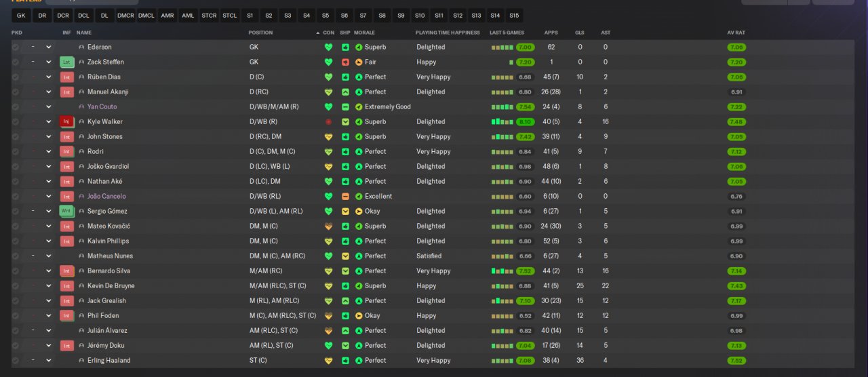Tick the selection circle for Phil Foden
The height and width of the screenshot is (377, 868).
(16, 316)
